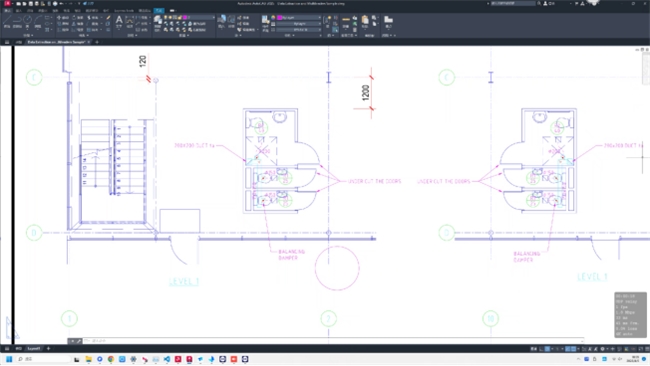
Task: Activate the large Text tool icon
Action: (x=119, y=21)
